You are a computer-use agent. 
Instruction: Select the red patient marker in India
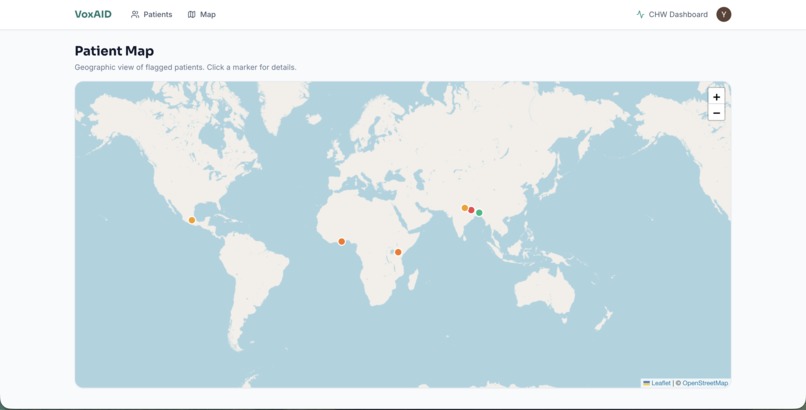tap(471, 210)
